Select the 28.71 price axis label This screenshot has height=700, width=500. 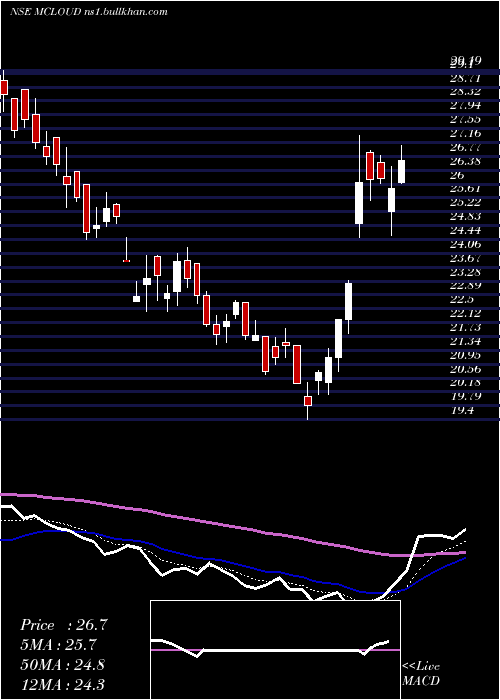465,79
